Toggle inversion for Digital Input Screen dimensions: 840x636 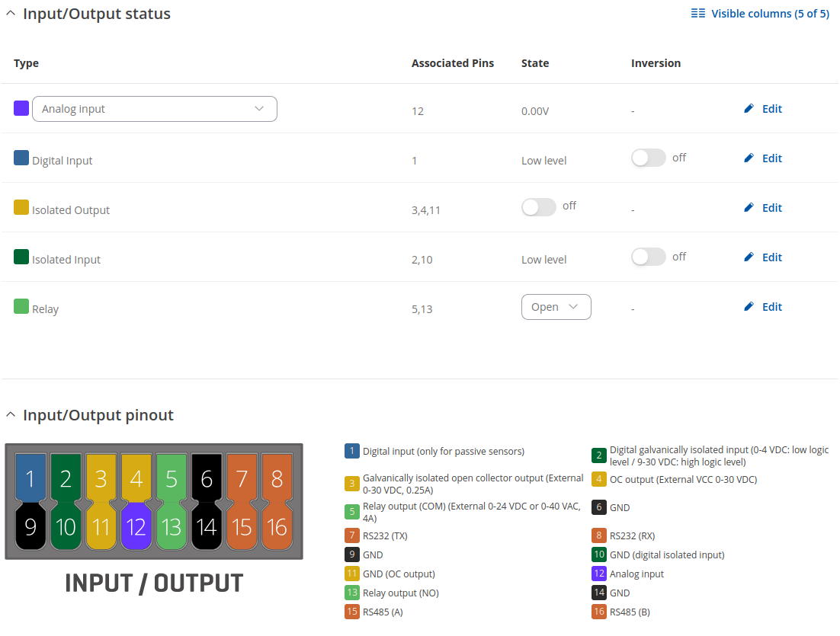coord(649,158)
